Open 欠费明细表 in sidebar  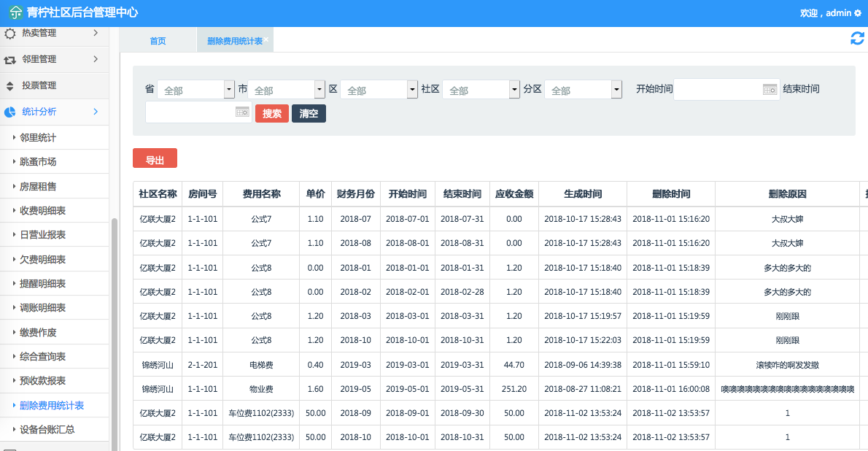(x=54, y=259)
